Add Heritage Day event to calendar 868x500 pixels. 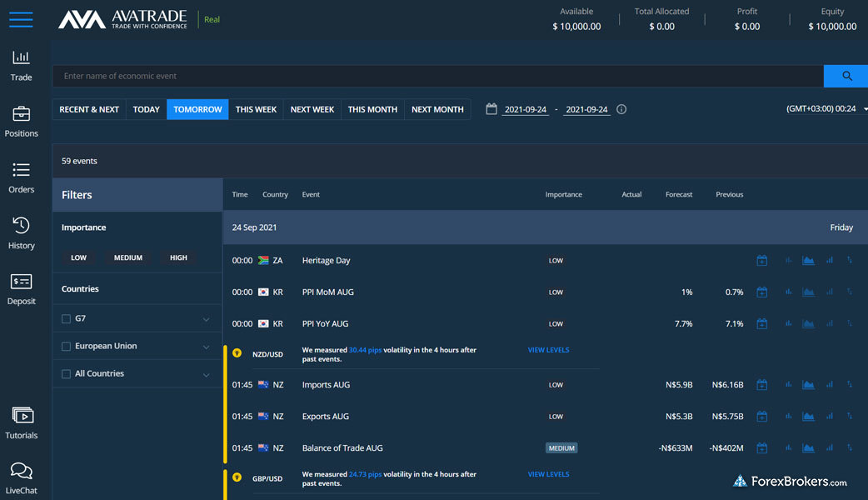pyautogui.click(x=761, y=261)
